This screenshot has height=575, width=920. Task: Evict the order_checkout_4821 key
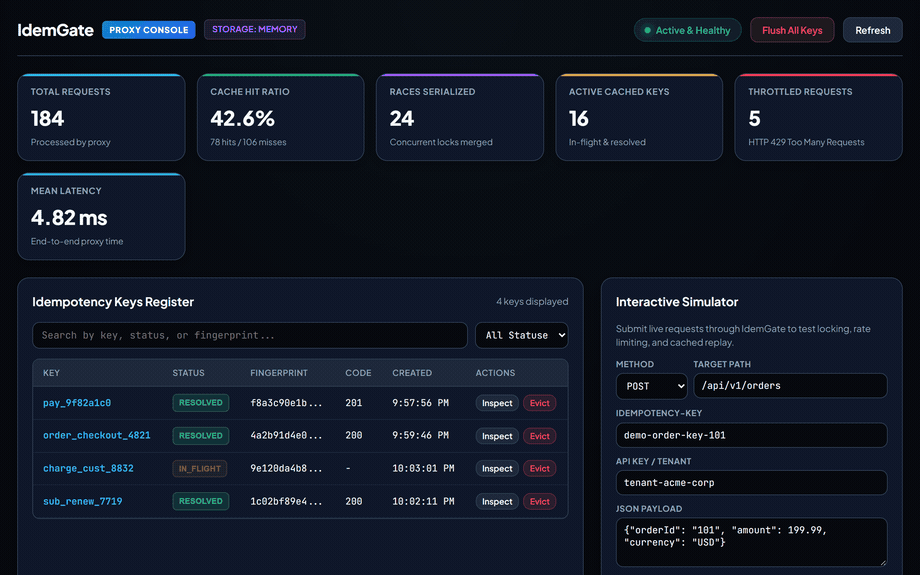pyautogui.click(x=539, y=436)
